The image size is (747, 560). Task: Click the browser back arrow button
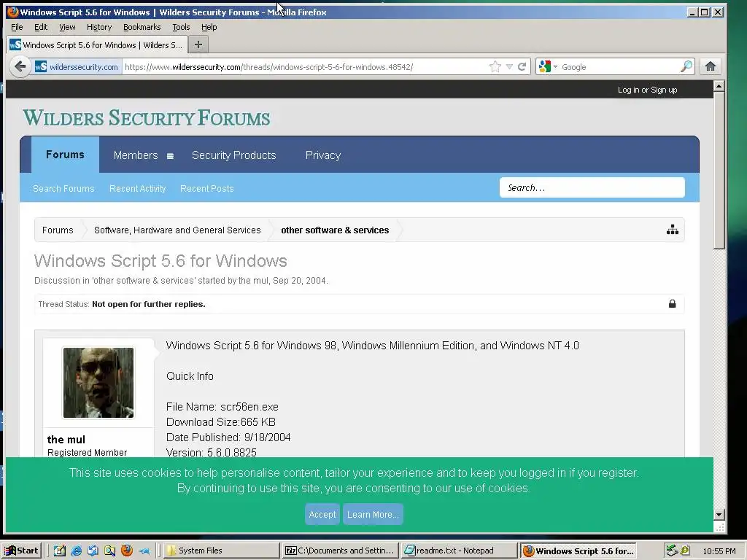pos(20,66)
